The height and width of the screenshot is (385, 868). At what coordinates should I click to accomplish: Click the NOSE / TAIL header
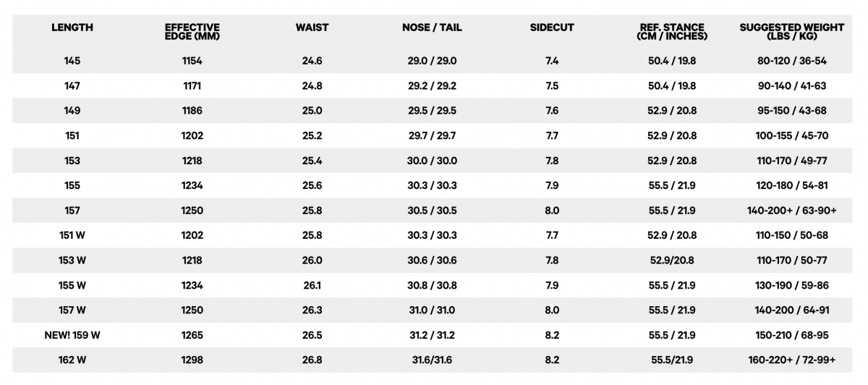click(432, 27)
